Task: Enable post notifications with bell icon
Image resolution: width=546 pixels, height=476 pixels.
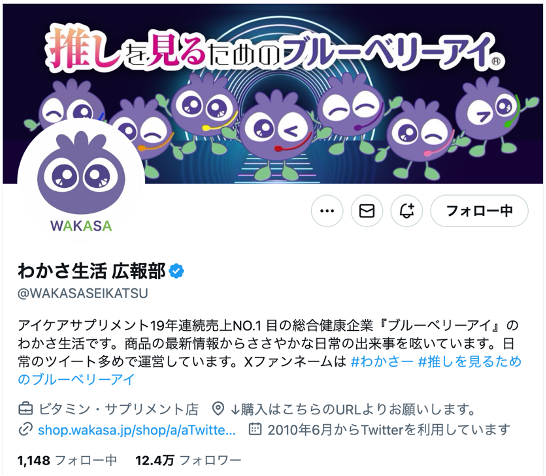Action: pyautogui.click(x=406, y=211)
